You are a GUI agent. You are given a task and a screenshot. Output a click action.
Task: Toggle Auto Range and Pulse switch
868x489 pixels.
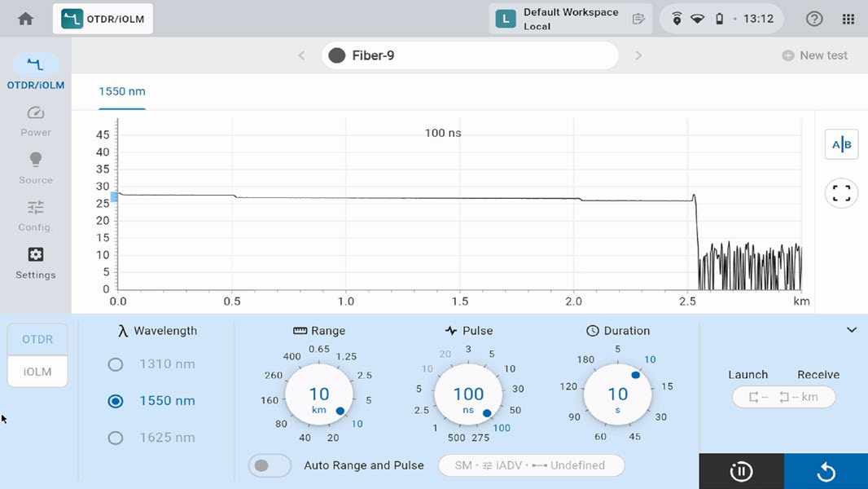(270, 465)
